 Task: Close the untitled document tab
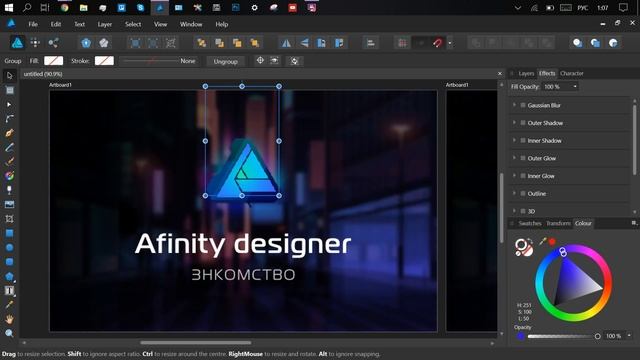[x=500, y=73]
